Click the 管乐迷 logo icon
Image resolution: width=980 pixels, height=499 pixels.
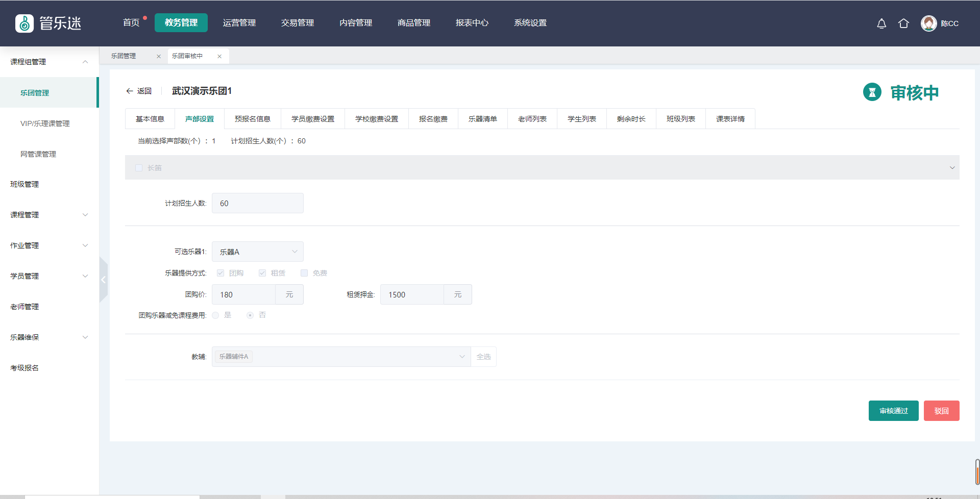click(24, 23)
